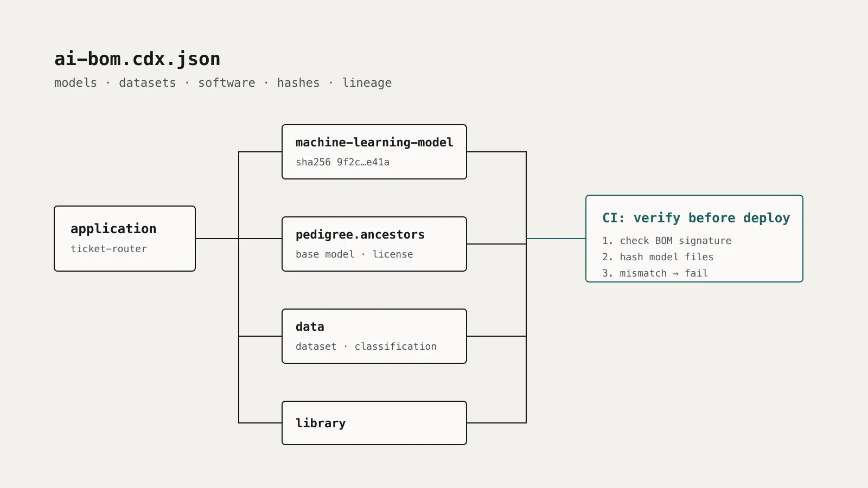
Task: Click the sha256 9f2c…e41a hash text
Action: pos(342,162)
